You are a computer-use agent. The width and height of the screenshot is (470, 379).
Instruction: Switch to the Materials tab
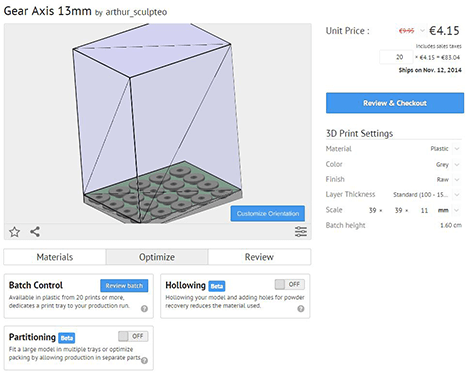(x=55, y=257)
